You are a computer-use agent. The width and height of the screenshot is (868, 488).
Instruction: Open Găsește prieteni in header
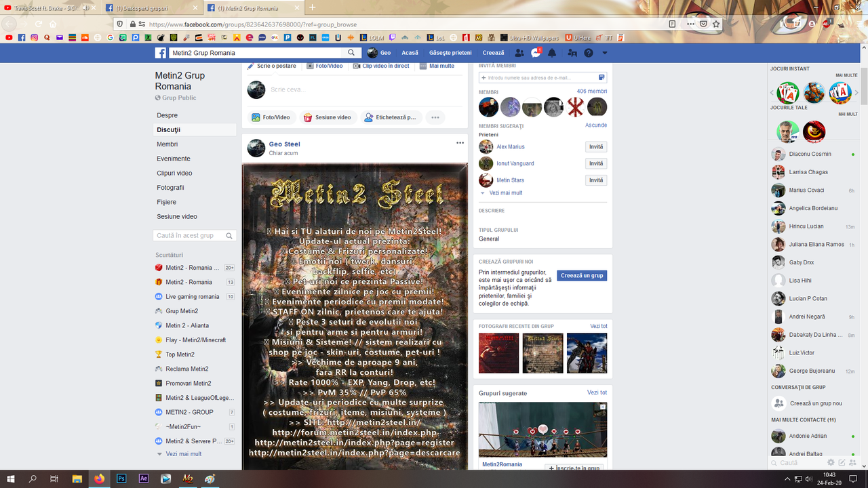coord(450,53)
